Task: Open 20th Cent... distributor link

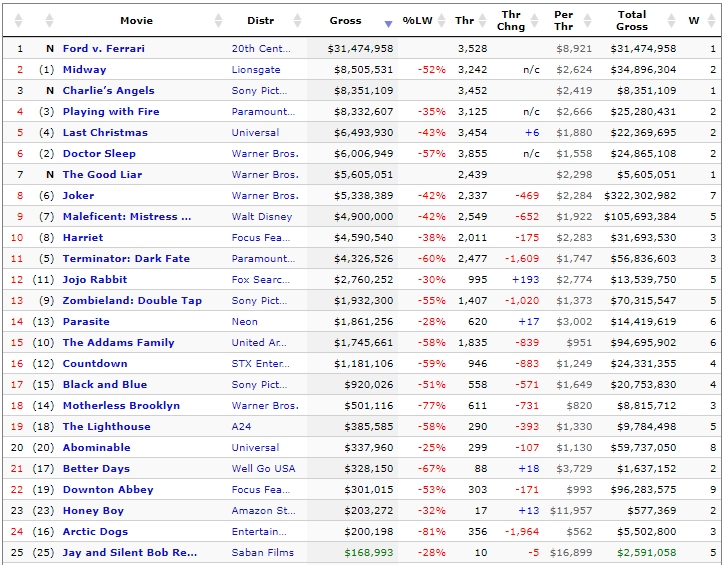Action: [261, 48]
